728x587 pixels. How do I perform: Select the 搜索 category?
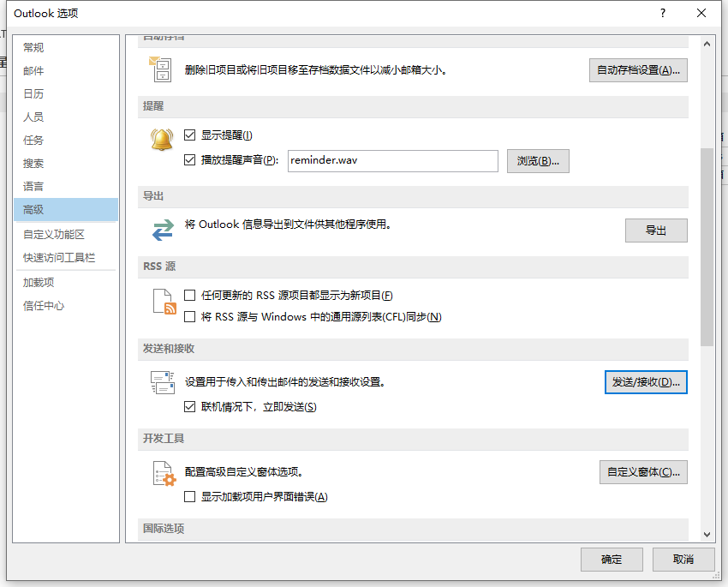(65, 164)
